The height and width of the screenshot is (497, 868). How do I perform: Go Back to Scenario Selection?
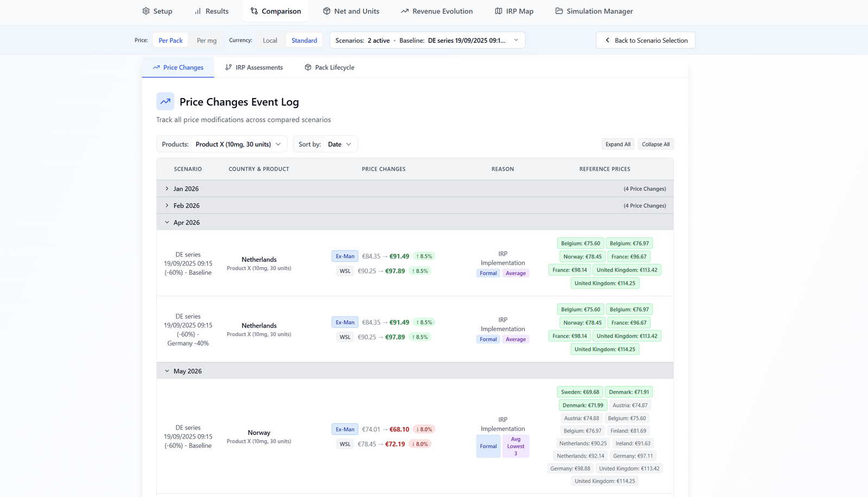coord(645,40)
